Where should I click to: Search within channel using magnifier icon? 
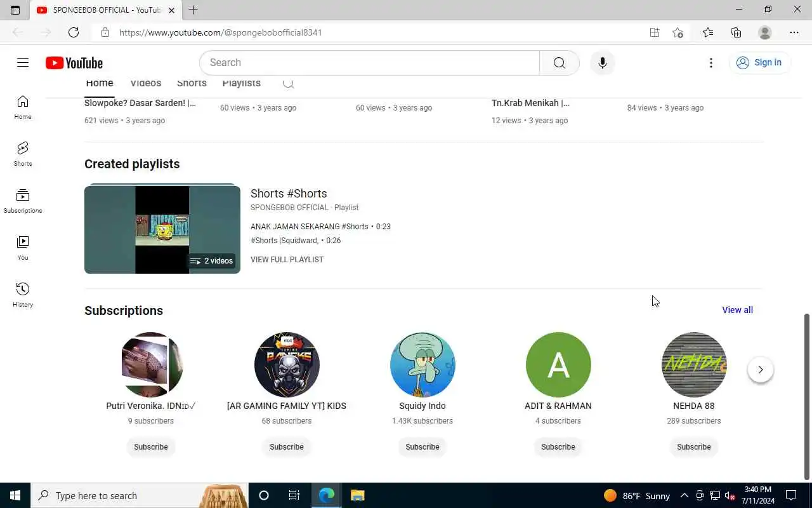tap(288, 83)
